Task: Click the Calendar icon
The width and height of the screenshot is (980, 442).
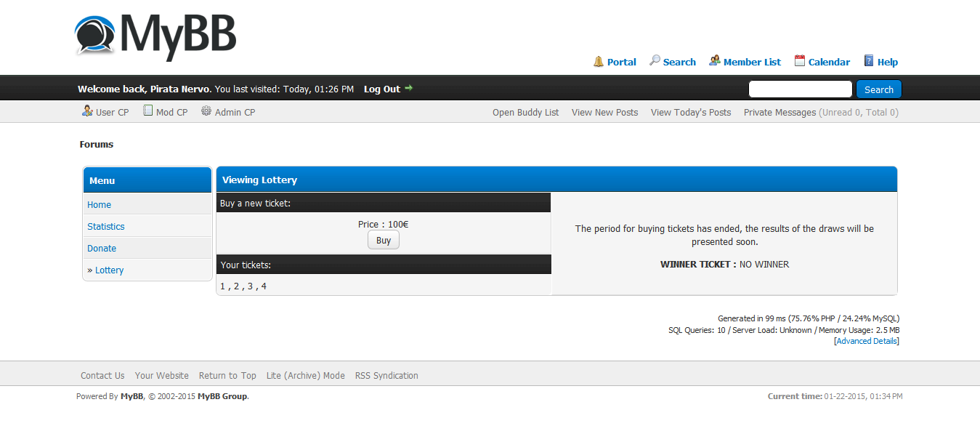Action: 800,61
